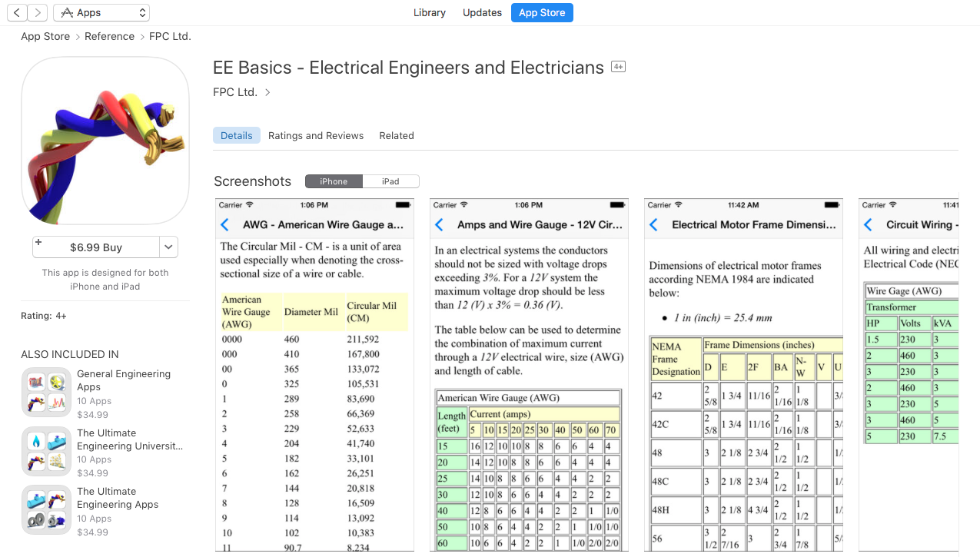Screen dimensions: 980x557
Task: Click the $6.99 Buy button
Action: 96,247
